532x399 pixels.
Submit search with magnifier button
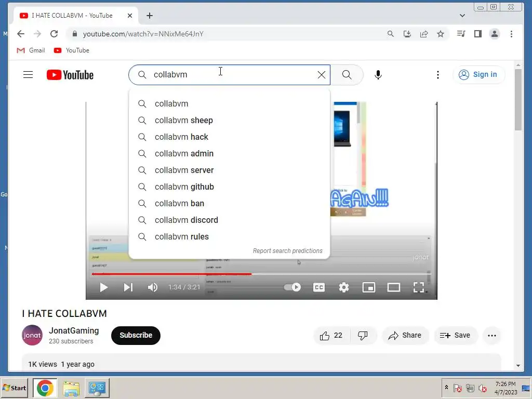pos(347,75)
